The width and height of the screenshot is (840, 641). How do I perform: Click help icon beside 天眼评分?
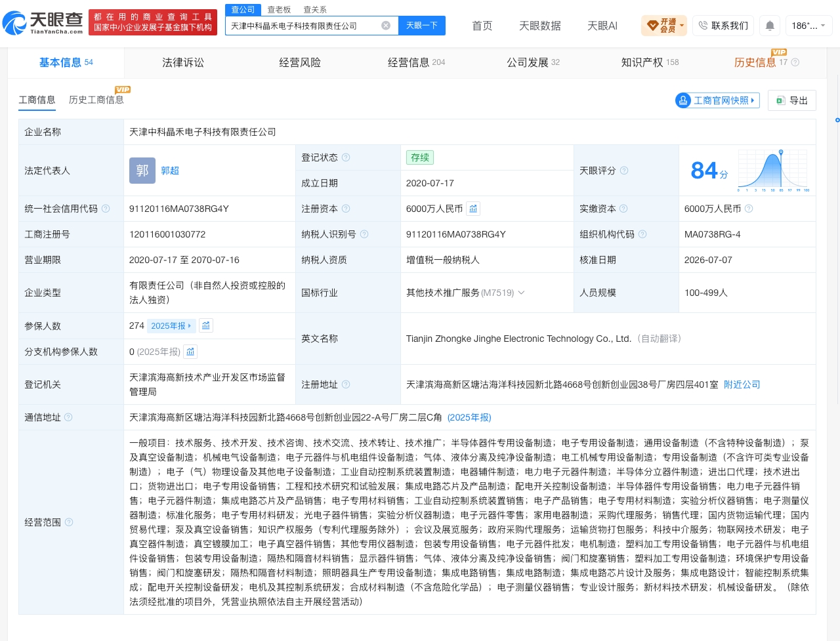pos(624,171)
